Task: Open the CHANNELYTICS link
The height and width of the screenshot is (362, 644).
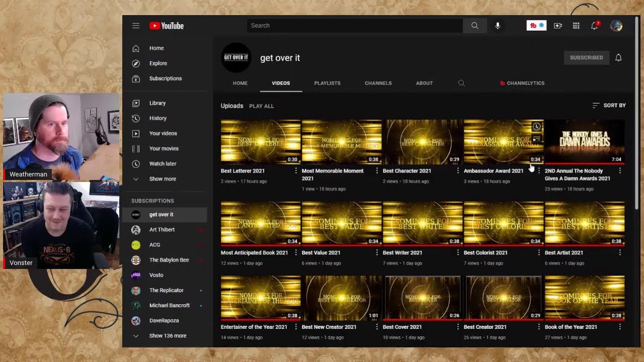Action: pos(522,83)
